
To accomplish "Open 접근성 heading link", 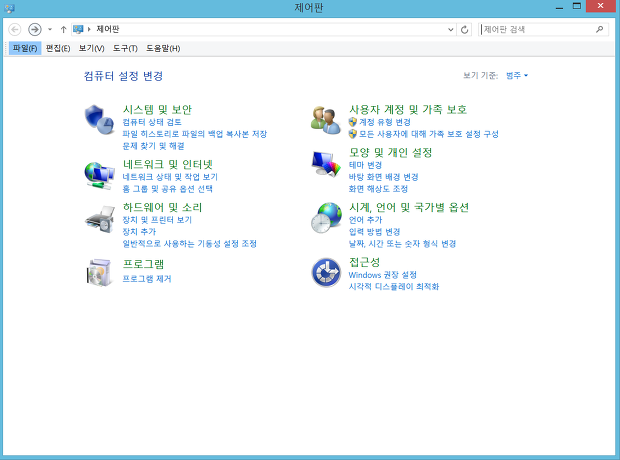I will click(x=364, y=262).
